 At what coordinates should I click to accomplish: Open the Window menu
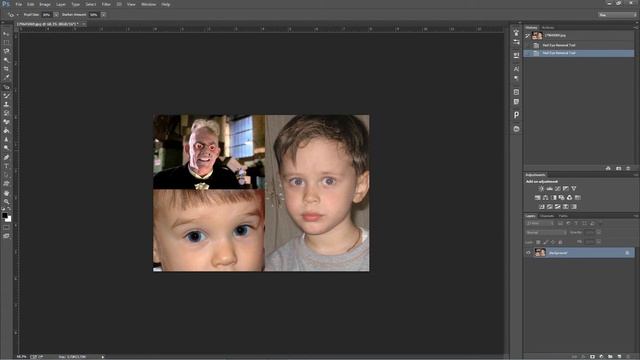pyautogui.click(x=148, y=4)
